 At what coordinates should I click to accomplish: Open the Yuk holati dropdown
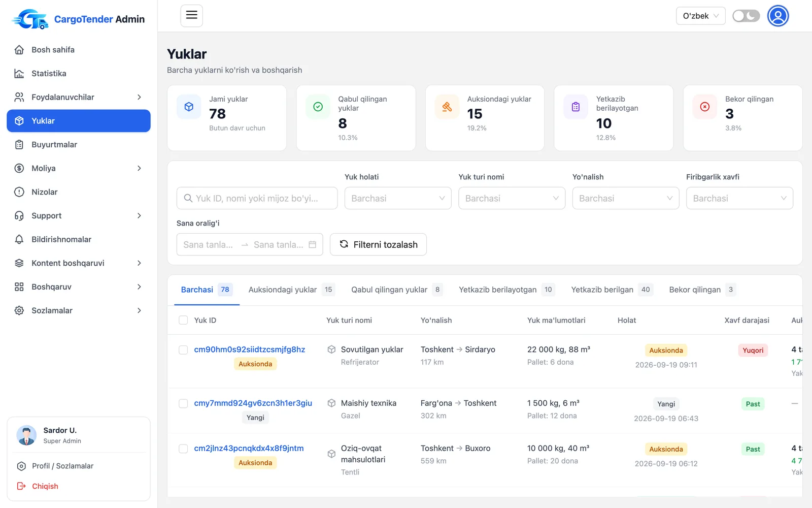point(398,198)
